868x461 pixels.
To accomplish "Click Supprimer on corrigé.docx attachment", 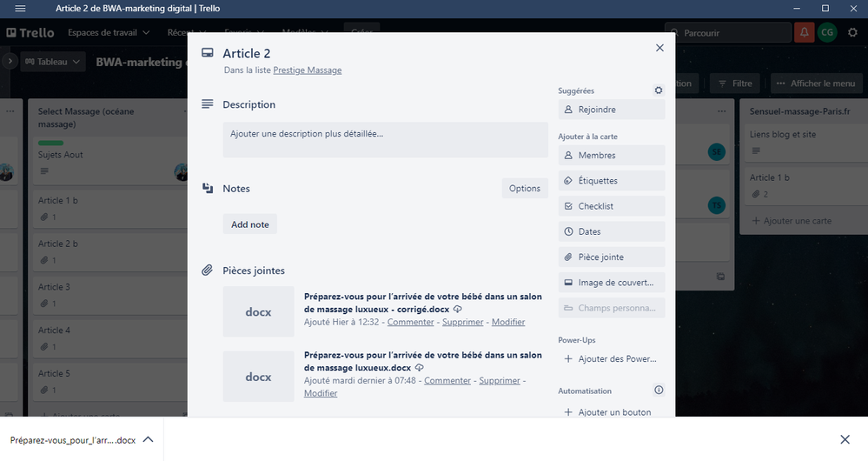I will [463, 322].
